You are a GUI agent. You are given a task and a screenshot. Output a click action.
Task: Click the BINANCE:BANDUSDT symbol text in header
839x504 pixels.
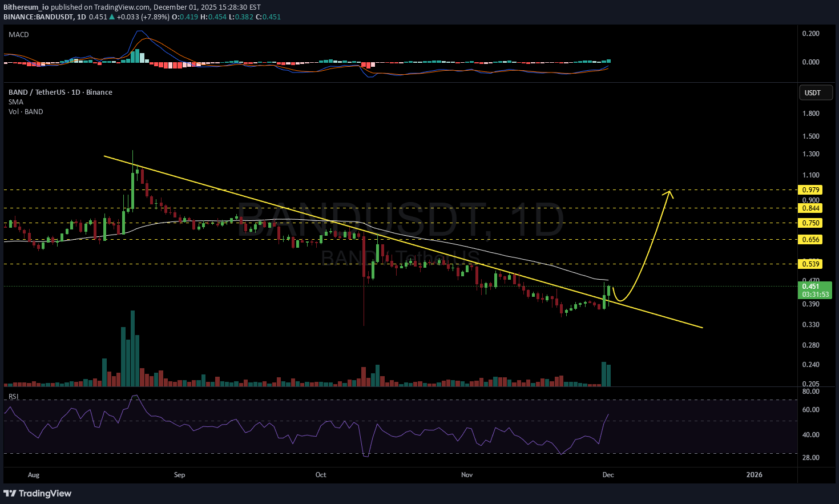39,17
